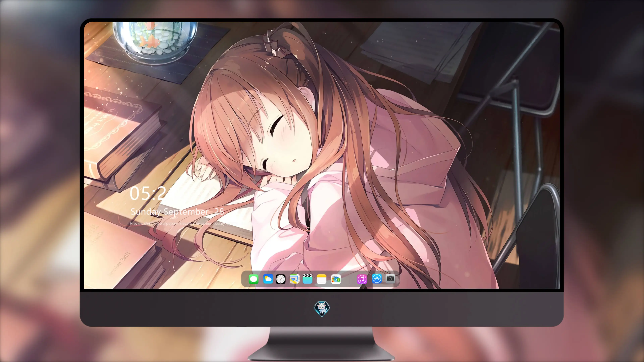
Task: Open the Photos collage app in the dock
Action: tap(336, 279)
